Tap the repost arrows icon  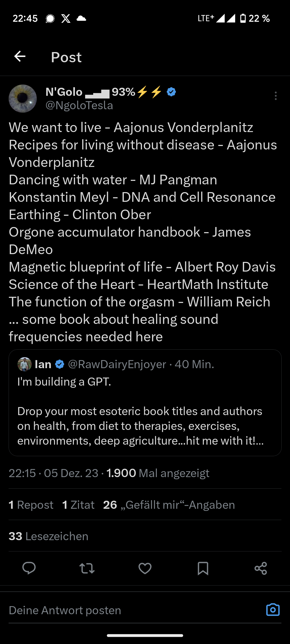(x=87, y=568)
